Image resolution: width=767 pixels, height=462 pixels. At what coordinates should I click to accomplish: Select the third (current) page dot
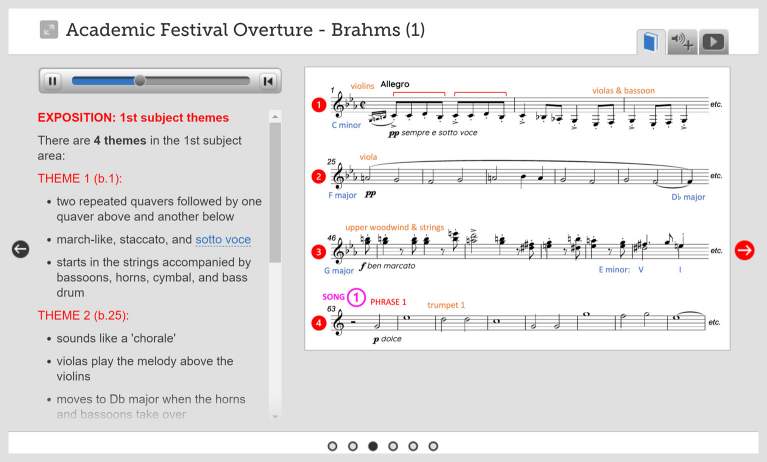tap(373, 446)
